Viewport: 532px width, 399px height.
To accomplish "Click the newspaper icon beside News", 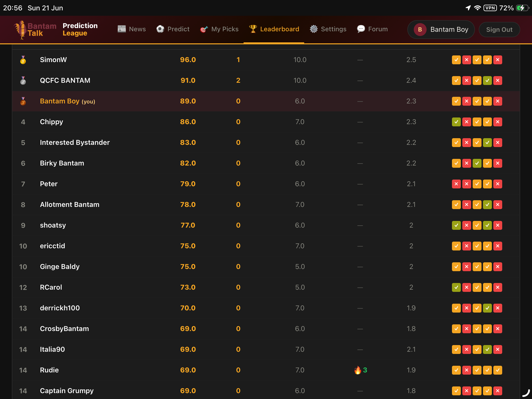I will coord(122,29).
